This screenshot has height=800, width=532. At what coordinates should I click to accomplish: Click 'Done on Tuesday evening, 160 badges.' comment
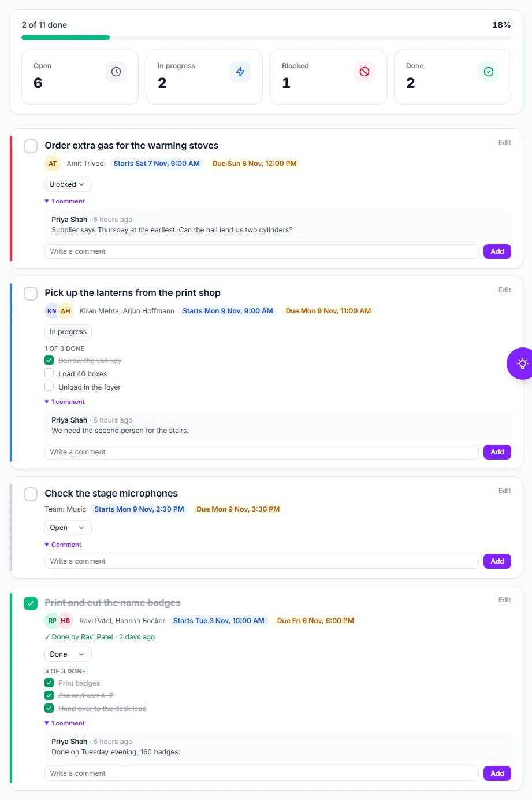point(116,752)
